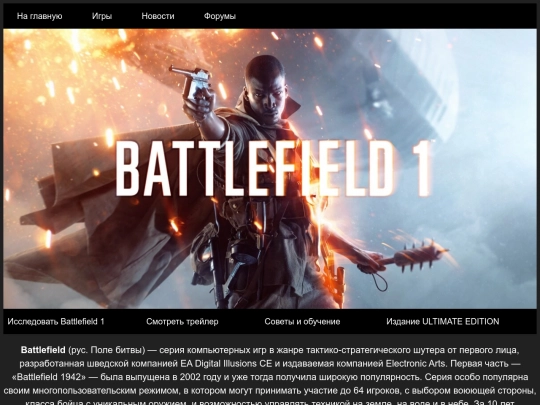The width and height of the screenshot is (540, 405).
Task: Click the Исследовать Battlefield 1 link
Action: tap(56, 321)
